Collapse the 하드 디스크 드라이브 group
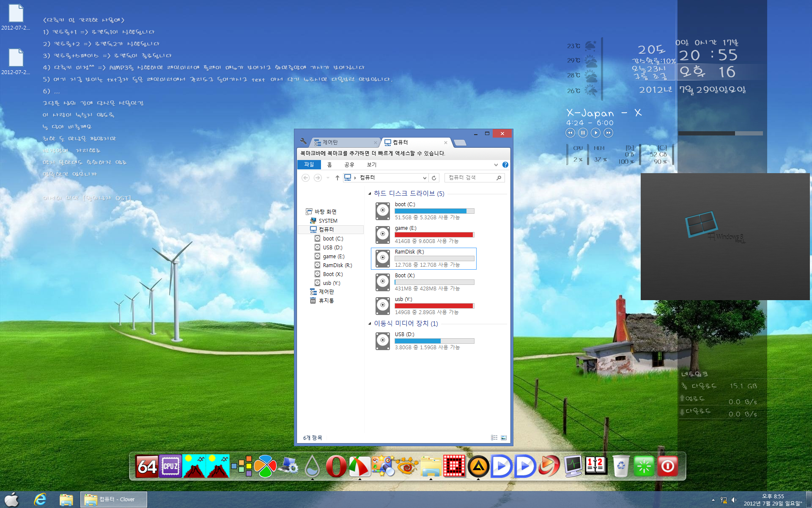The height and width of the screenshot is (508, 812). pyautogui.click(x=370, y=193)
